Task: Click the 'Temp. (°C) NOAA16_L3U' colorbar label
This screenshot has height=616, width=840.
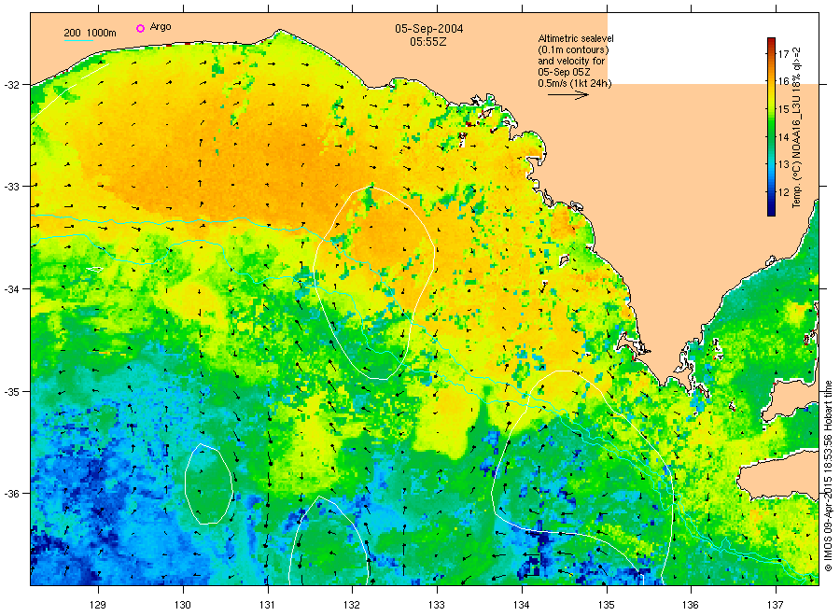Action: click(x=797, y=152)
